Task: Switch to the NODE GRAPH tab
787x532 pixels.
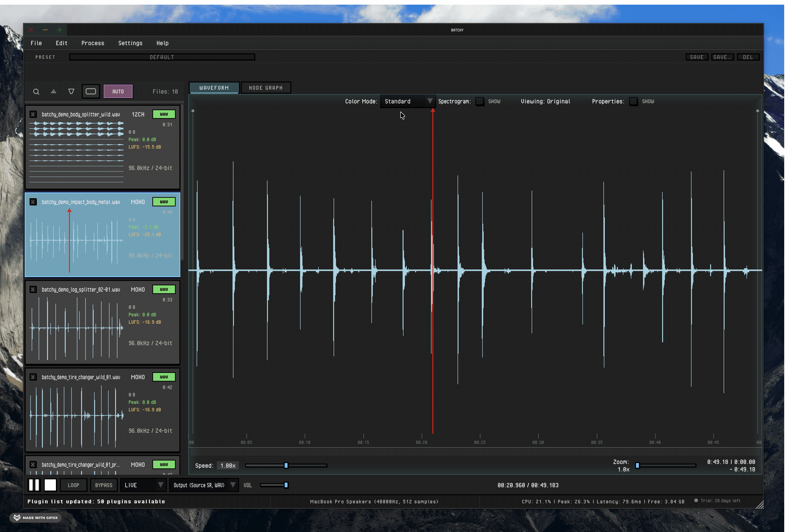Action: (x=266, y=87)
